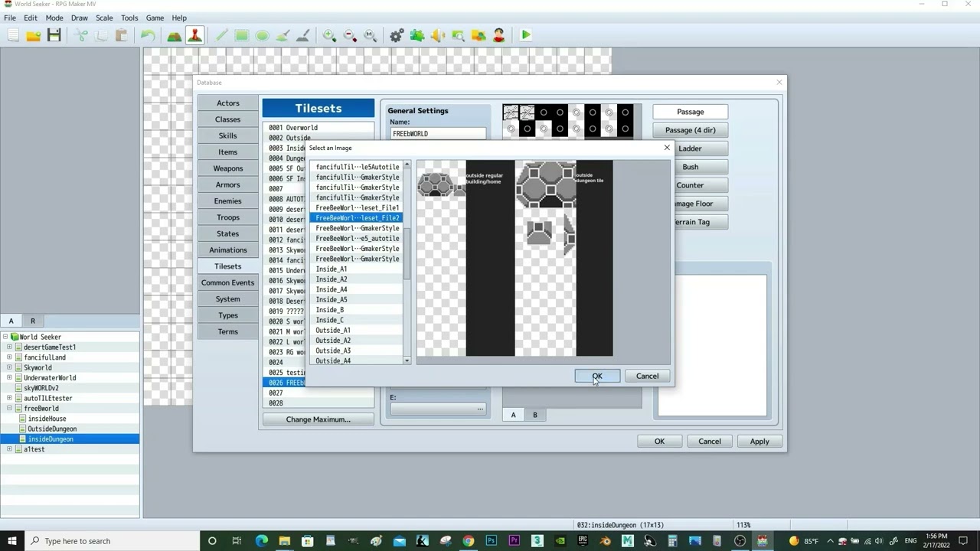This screenshot has width=980, height=551.
Task: Select the Flood Fill tool
Action: click(283, 35)
